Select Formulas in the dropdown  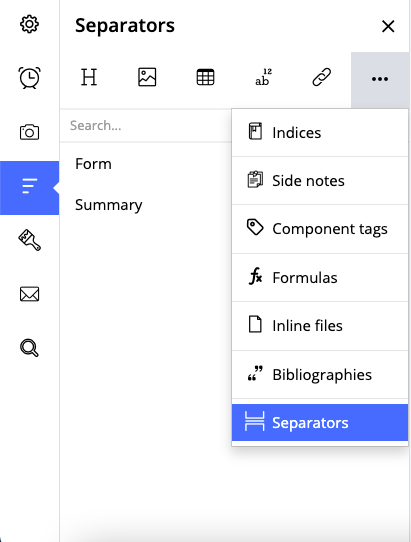click(x=320, y=278)
